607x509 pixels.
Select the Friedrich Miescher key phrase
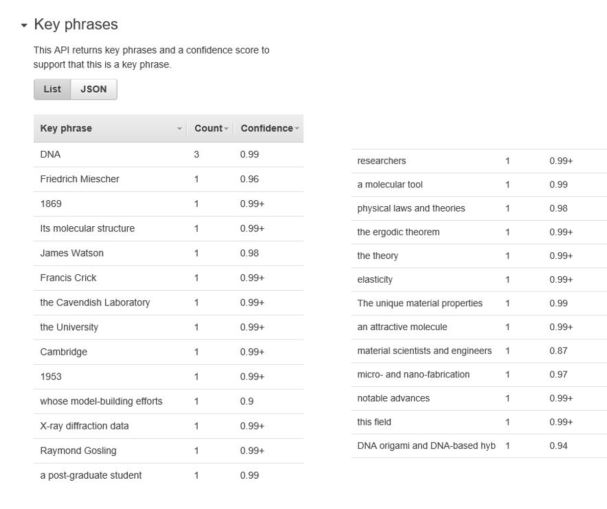click(x=80, y=179)
